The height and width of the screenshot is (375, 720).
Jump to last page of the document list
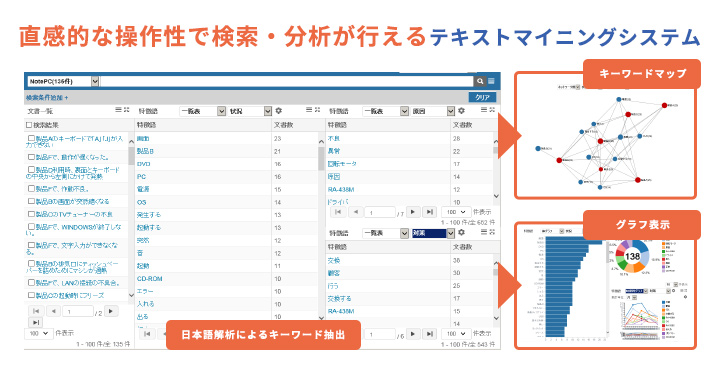click(x=36, y=322)
